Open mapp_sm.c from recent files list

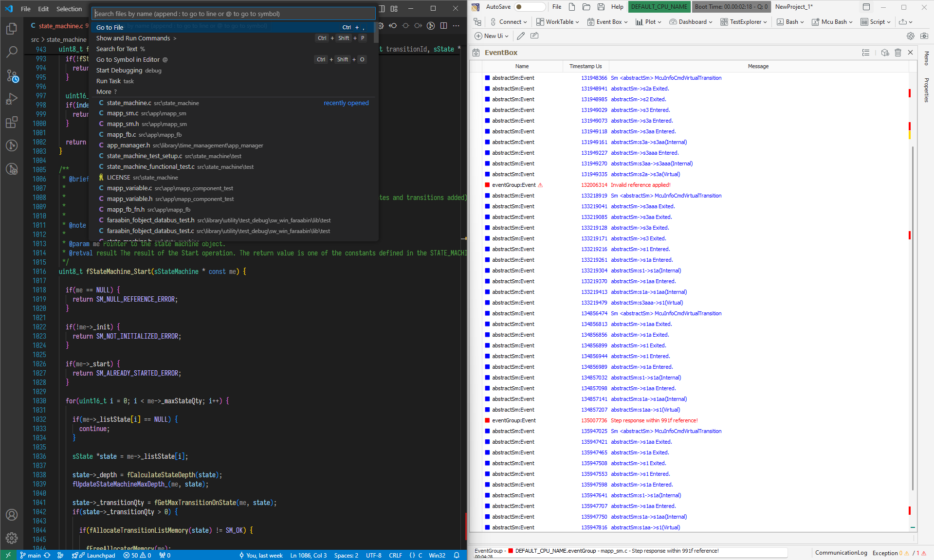[233, 113]
